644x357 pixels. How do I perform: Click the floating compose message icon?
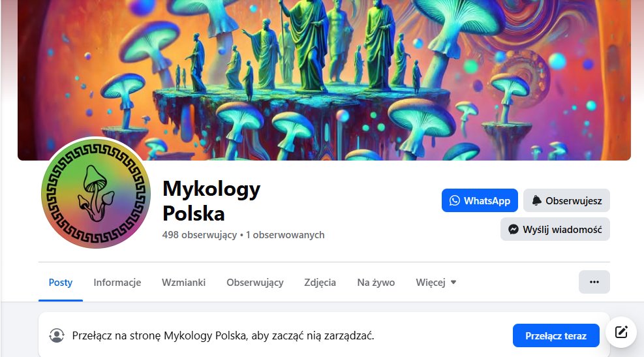tap(621, 332)
